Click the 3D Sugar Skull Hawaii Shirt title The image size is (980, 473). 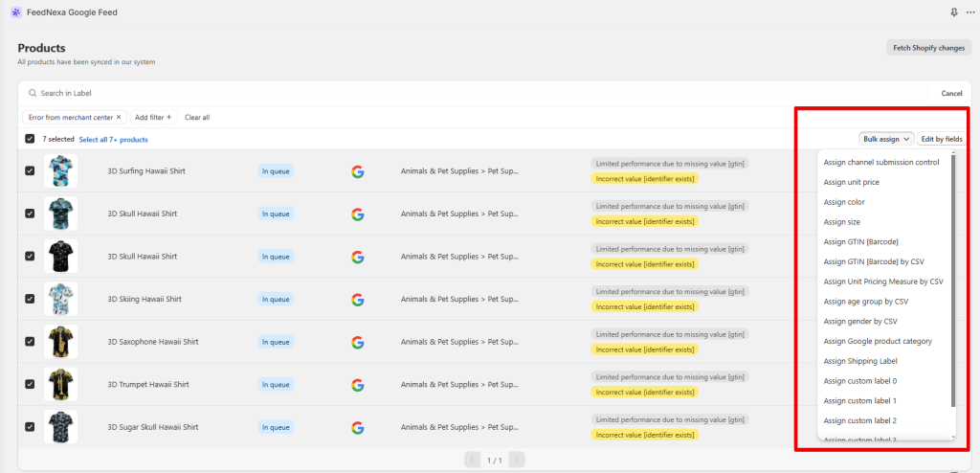coord(153,427)
